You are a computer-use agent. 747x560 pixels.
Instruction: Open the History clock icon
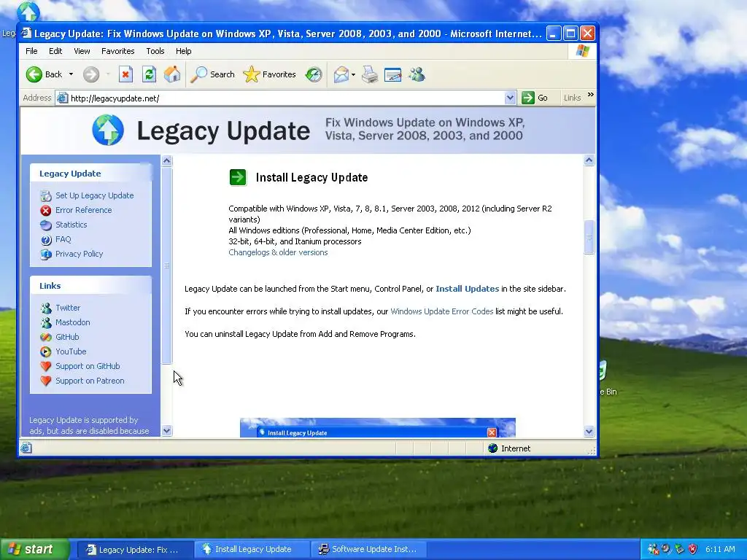point(314,74)
